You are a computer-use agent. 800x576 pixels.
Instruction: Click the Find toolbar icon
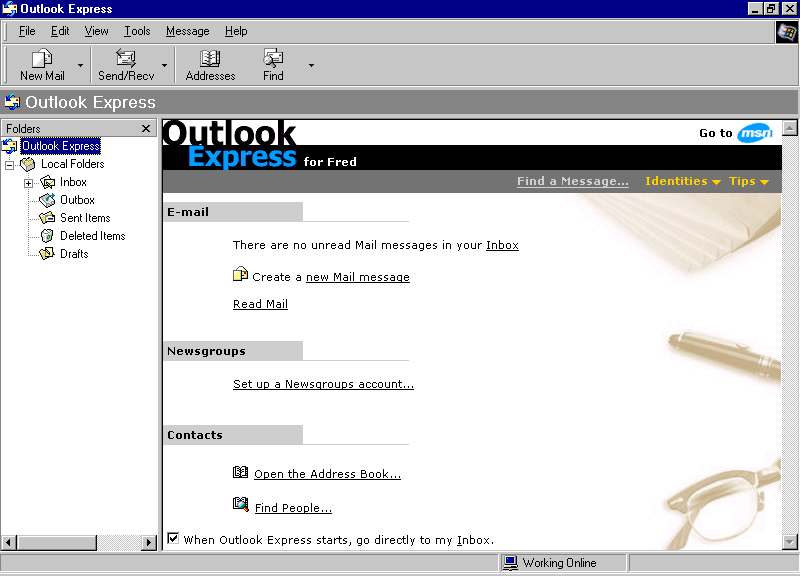pos(273,59)
